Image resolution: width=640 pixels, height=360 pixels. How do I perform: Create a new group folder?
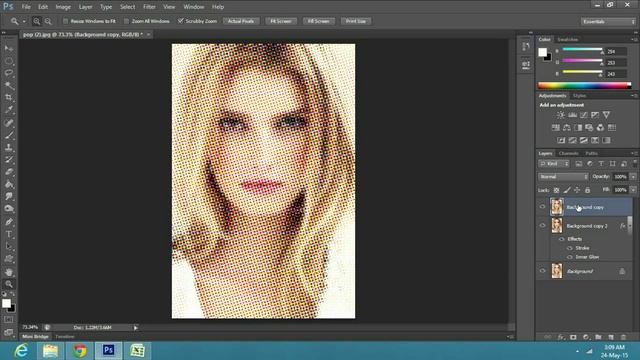pos(598,337)
